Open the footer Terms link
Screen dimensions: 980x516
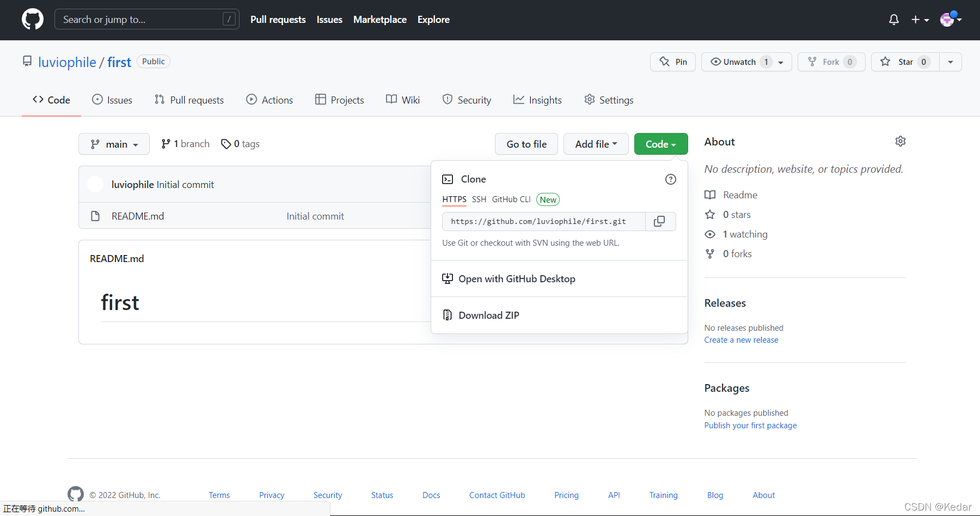(x=219, y=495)
